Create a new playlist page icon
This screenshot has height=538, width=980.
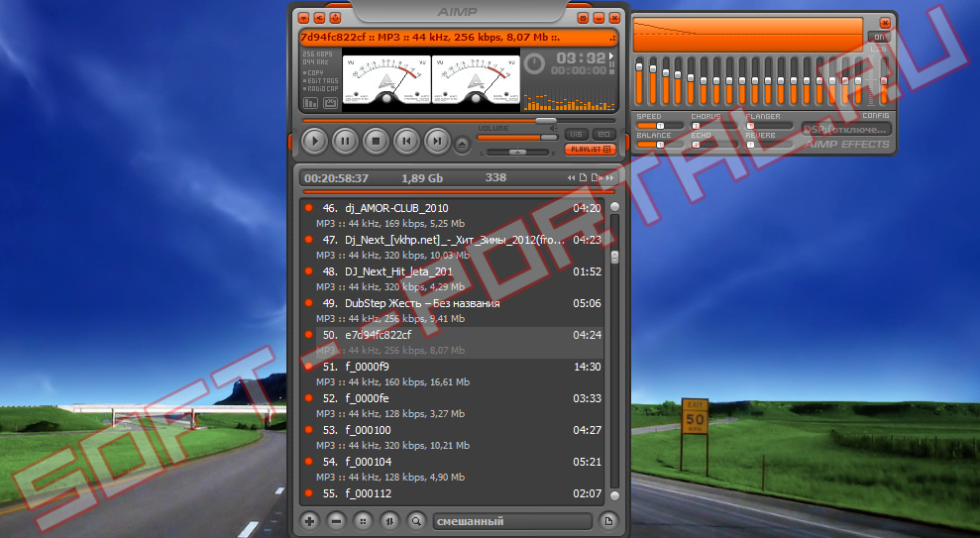click(583, 178)
